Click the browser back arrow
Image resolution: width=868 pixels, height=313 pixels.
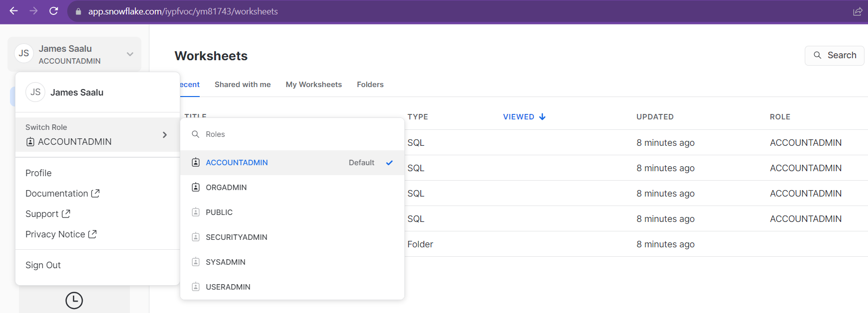[x=13, y=11]
